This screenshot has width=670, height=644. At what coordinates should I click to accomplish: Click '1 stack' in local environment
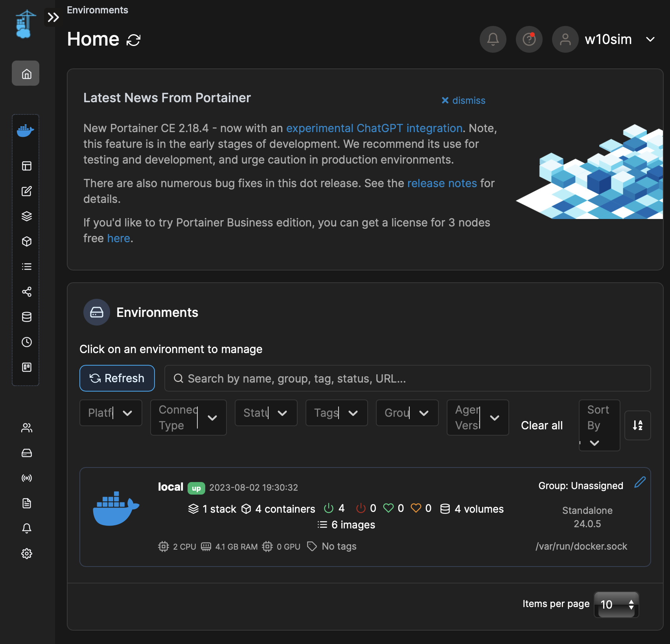pos(212,509)
